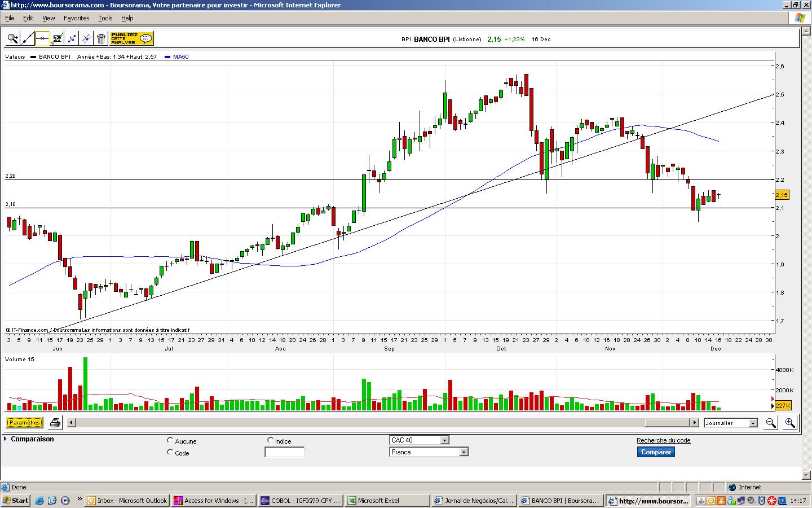Open the France country dropdown
Screen dimensions: 812x508
click(429, 452)
